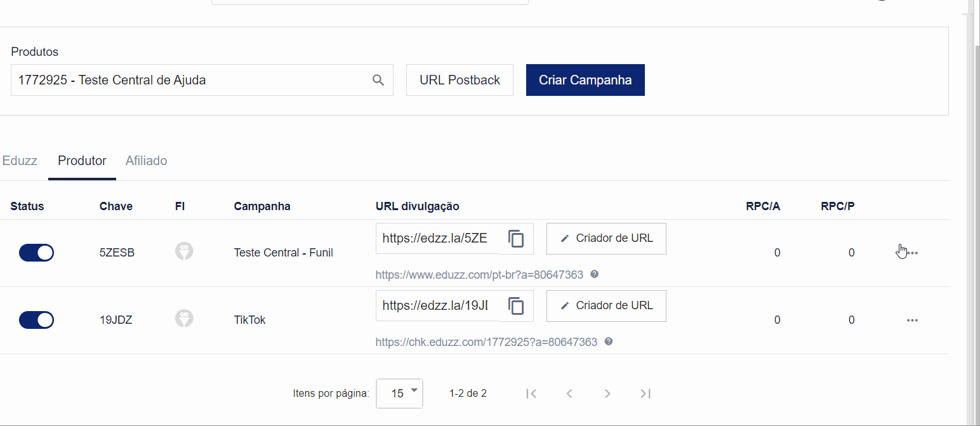Click the Criar Campanha button
The image size is (980, 426).
pyautogui.click(x=585, y=80)
